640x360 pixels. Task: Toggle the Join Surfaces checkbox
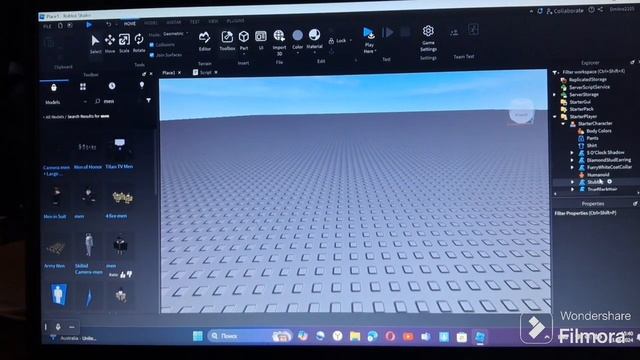(152, 55)
